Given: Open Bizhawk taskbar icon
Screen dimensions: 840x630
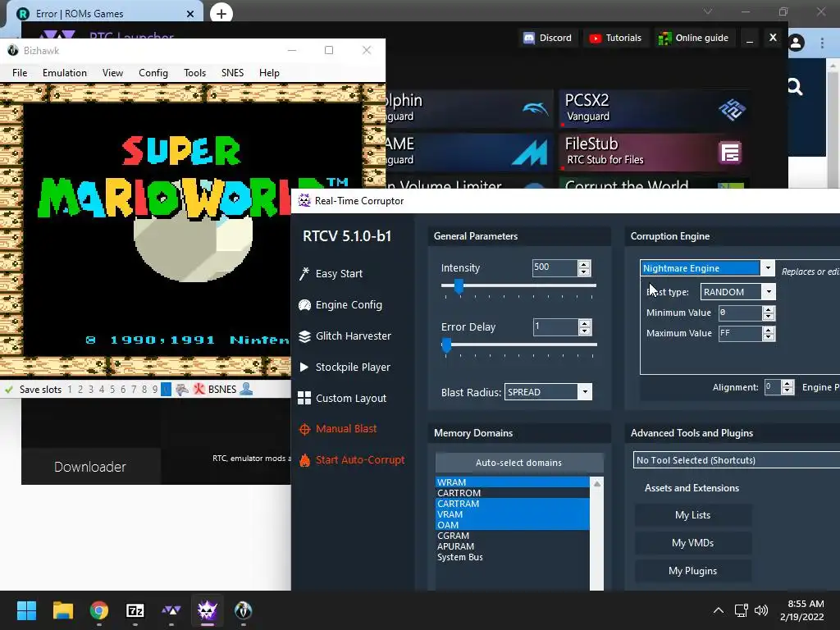Looking at the screenshot, I should click(x=243, y=610).
